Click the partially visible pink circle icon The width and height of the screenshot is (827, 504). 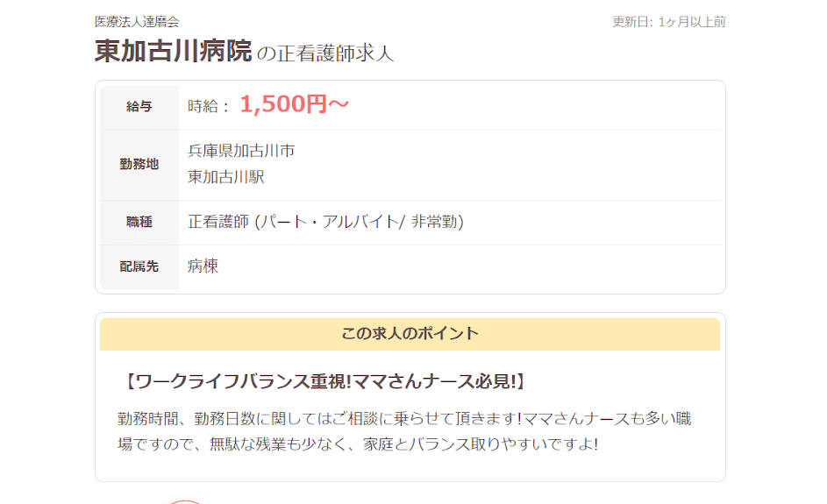coord(184,502)
